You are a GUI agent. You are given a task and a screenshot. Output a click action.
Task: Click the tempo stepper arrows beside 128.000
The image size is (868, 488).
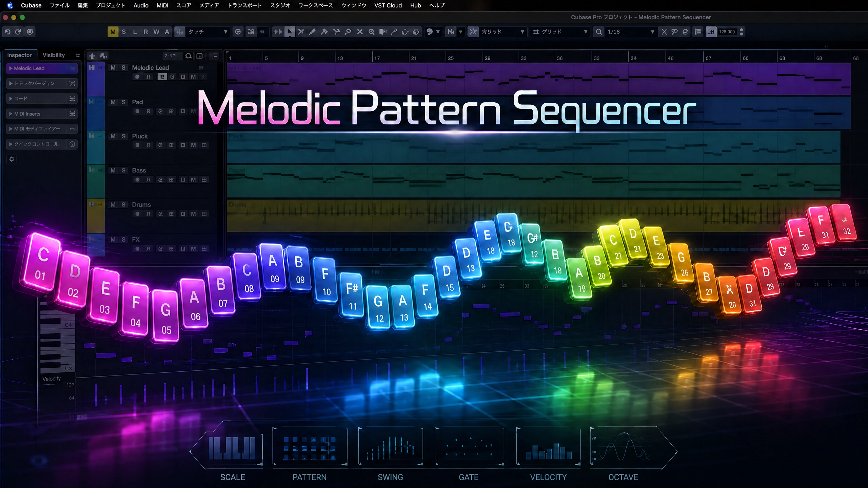click(742, 32)
